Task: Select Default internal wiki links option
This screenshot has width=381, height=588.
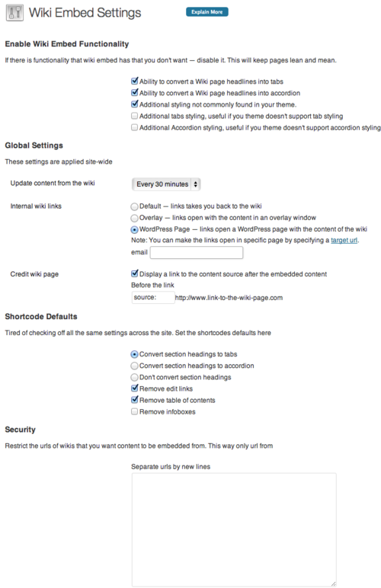Action: tap(134, 206)
